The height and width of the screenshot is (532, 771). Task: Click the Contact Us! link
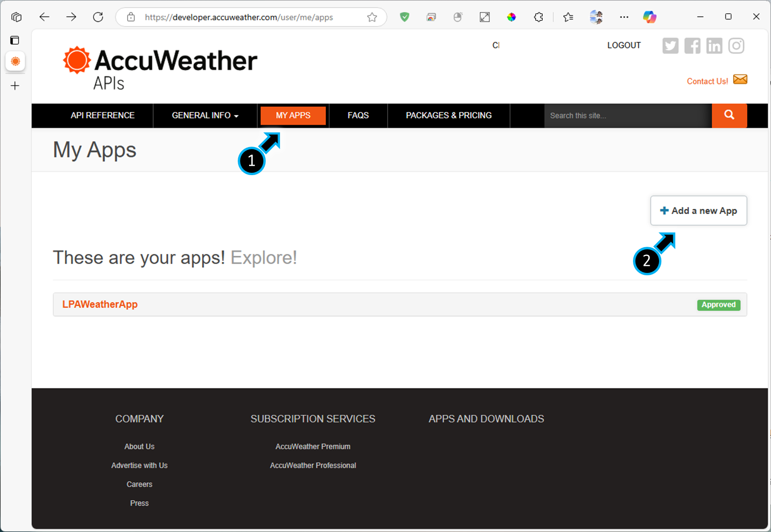pos(707,81)
